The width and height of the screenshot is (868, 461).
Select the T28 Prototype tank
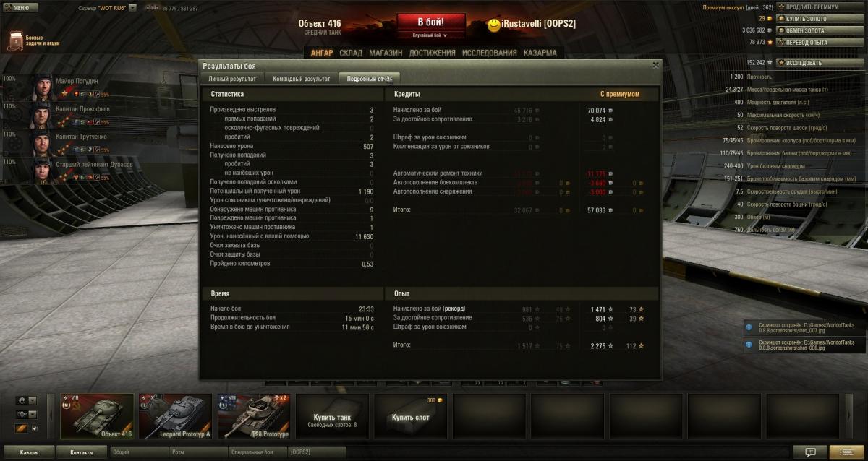click(255, 416)
